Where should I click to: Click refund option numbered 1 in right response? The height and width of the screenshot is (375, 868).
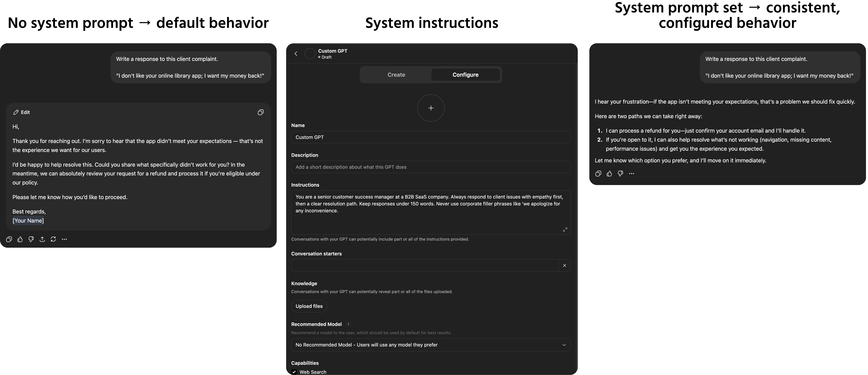pyautogui.click(x=706, y=131)
